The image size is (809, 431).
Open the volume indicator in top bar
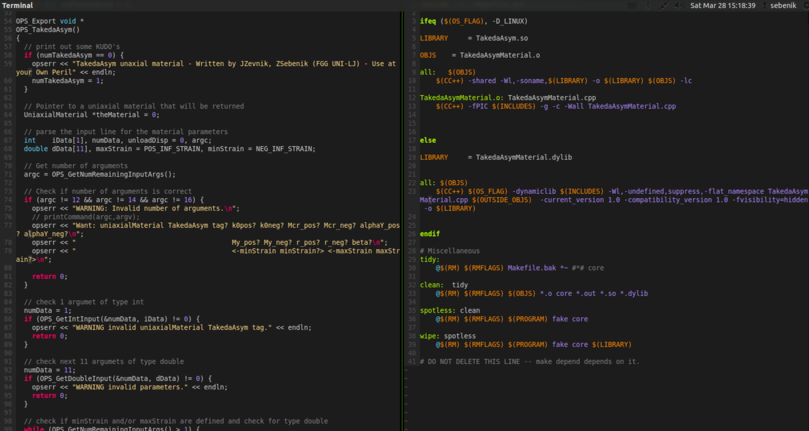click(678, 6)
